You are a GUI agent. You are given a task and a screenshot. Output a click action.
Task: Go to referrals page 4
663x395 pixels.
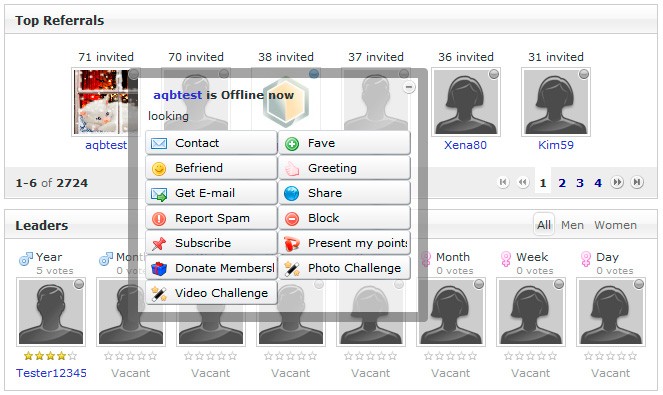click(598, 183)
